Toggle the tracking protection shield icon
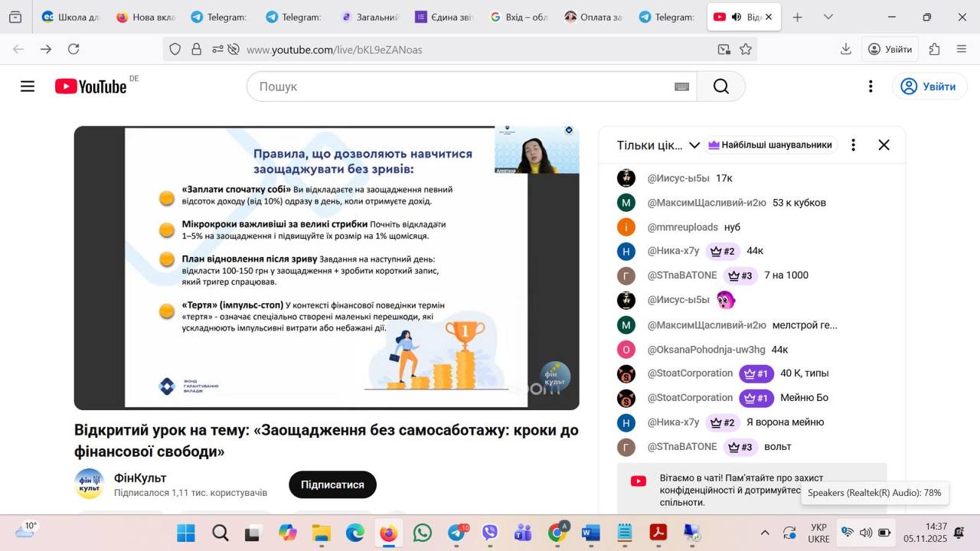 tap(175, 50)
